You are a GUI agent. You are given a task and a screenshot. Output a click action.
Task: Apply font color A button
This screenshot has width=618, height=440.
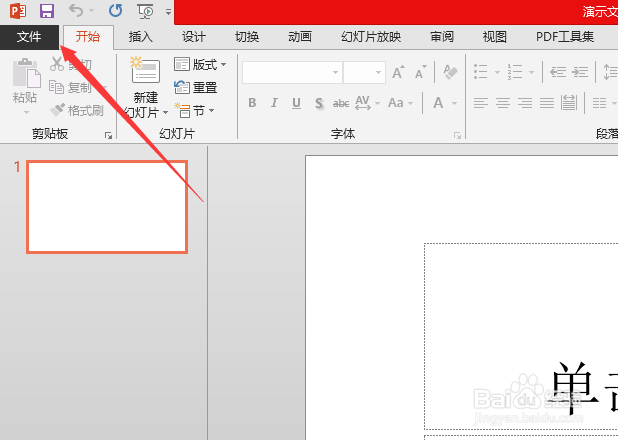click(438, 103)
